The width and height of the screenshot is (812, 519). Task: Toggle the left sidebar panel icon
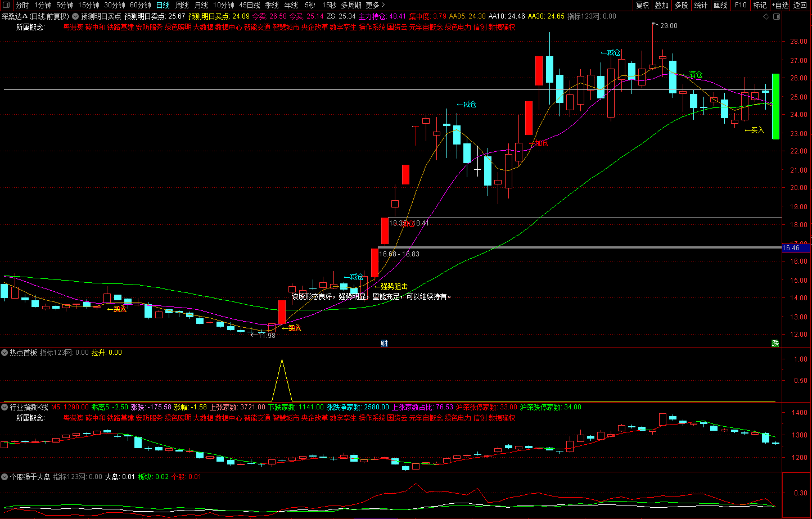tap(6, 5)
